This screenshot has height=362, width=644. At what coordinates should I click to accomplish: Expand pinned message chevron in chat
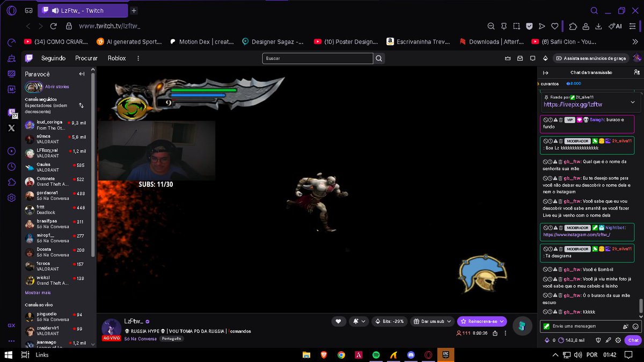click(632, 102)
